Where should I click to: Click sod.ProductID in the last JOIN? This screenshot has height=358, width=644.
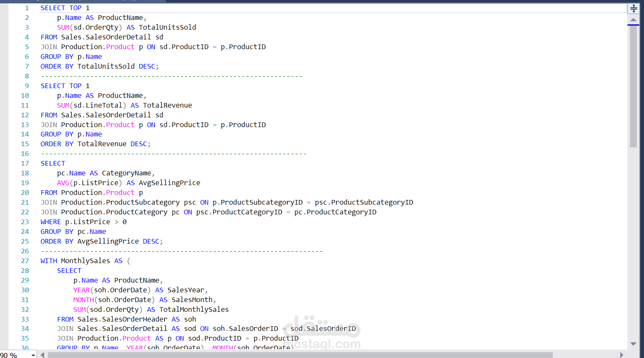click(215, 339)
